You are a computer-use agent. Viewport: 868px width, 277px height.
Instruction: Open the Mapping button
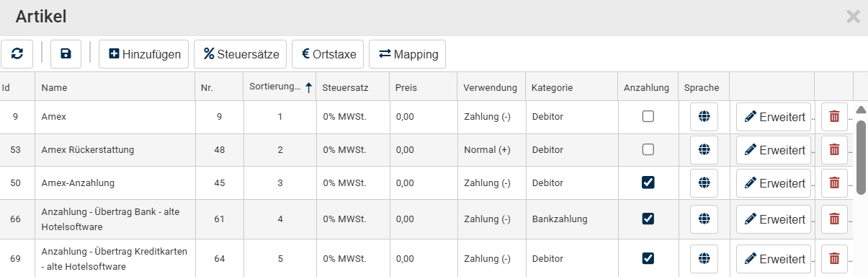pos(408,54)
